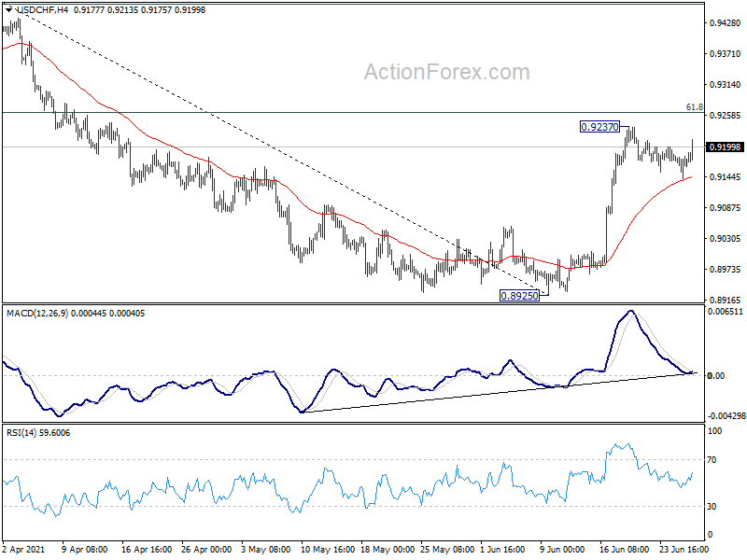Image resolution: width=747 pixels, height=560 pixels.
Task: Click the 25 May 08:00 time label
Action: click(x=447, y=550)
